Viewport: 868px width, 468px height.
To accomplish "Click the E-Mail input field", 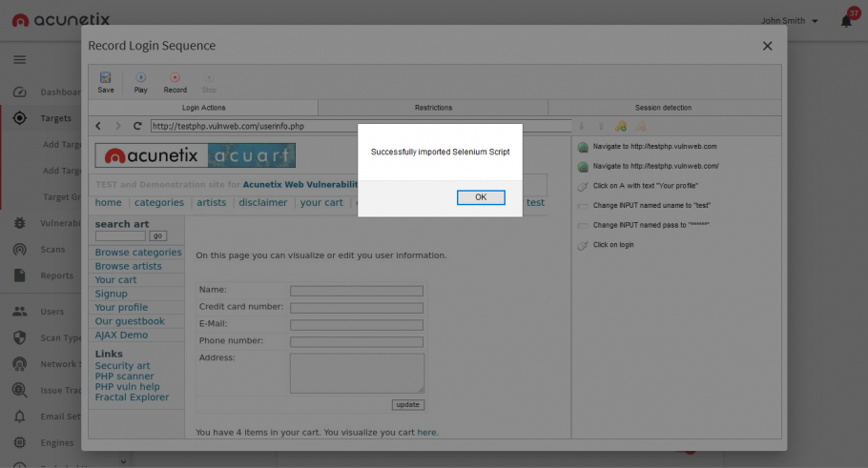I will 357,325.
